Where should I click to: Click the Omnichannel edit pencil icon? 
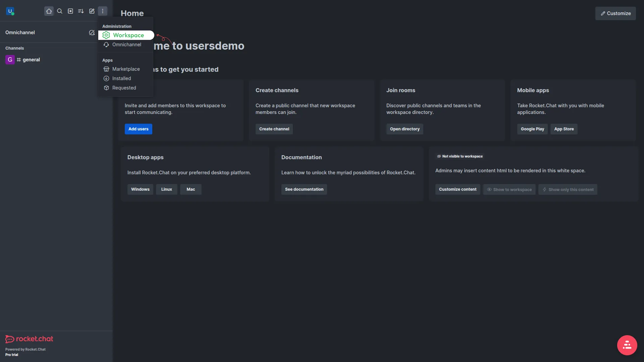pyautogui.click(x=92, y=33)
